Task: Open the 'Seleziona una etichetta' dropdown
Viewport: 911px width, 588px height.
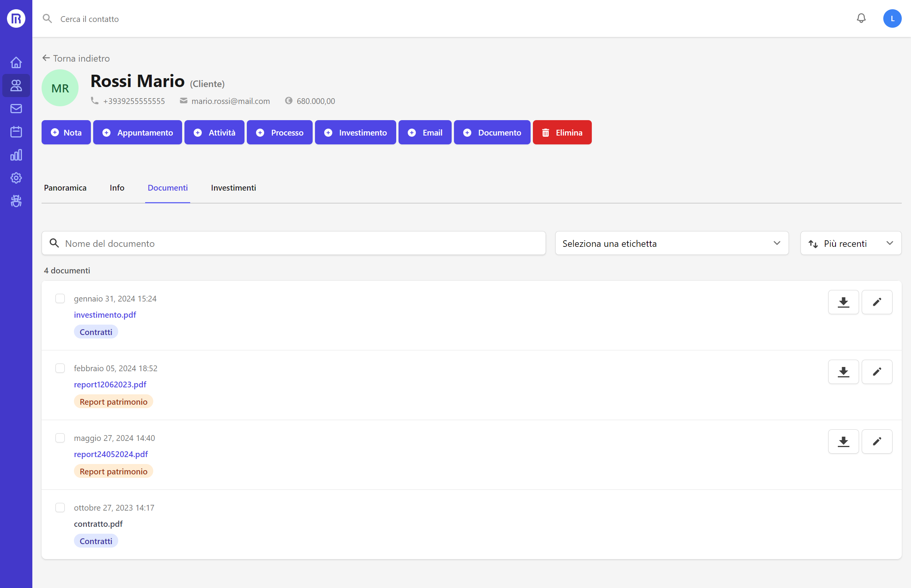Action: tap(672, 243)
